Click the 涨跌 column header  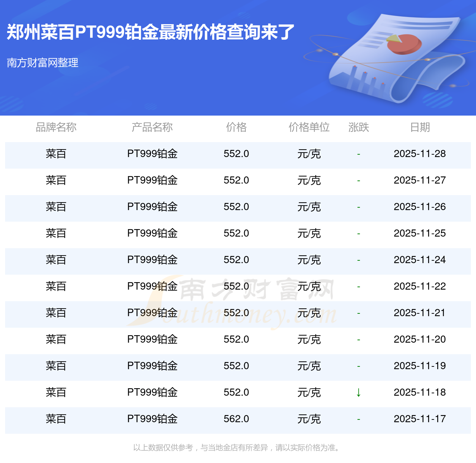pos(359,127)
